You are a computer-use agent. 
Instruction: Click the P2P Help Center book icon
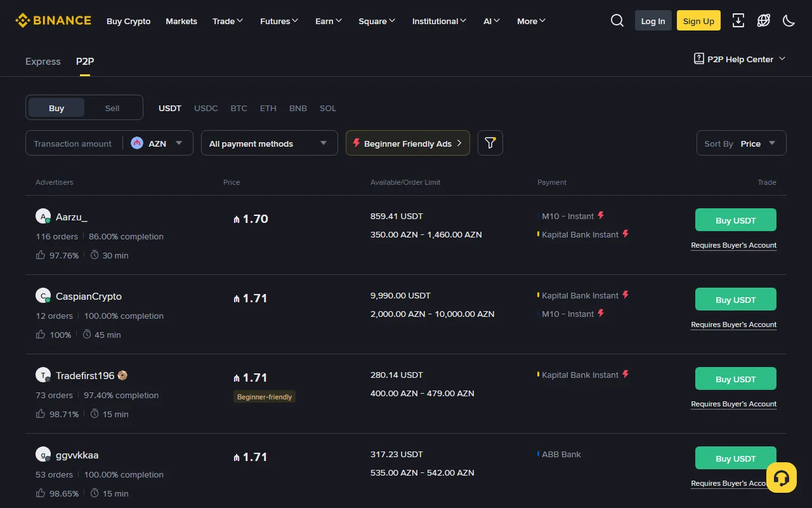699,59
